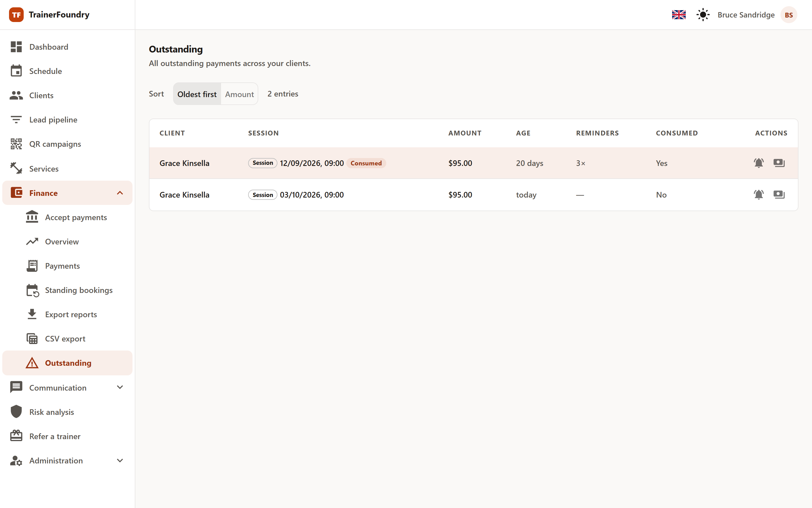Click the Session tag on 03/10/2026 row
The height and width of the screenshot is (508, 812).
point(262,195)
